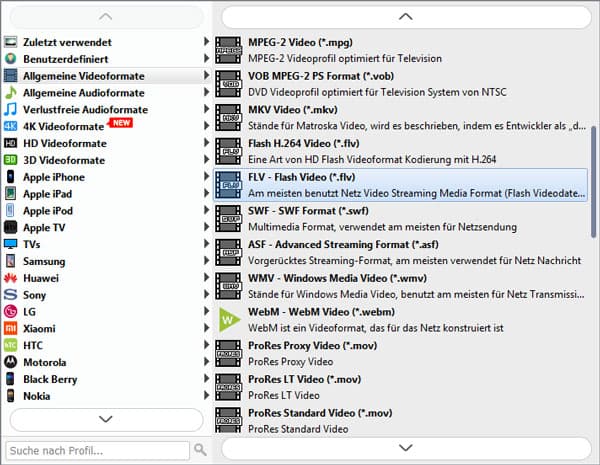The width and height of the screenshot is (600, 465).
Task: Expand the Apple TV category arrow
Action: coord(206,227)
